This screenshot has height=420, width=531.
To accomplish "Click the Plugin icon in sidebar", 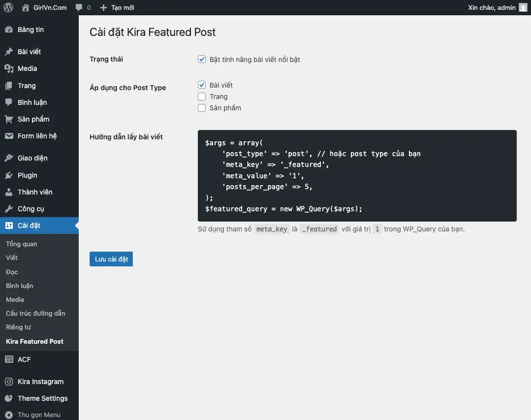I will [x=9, y=175].
